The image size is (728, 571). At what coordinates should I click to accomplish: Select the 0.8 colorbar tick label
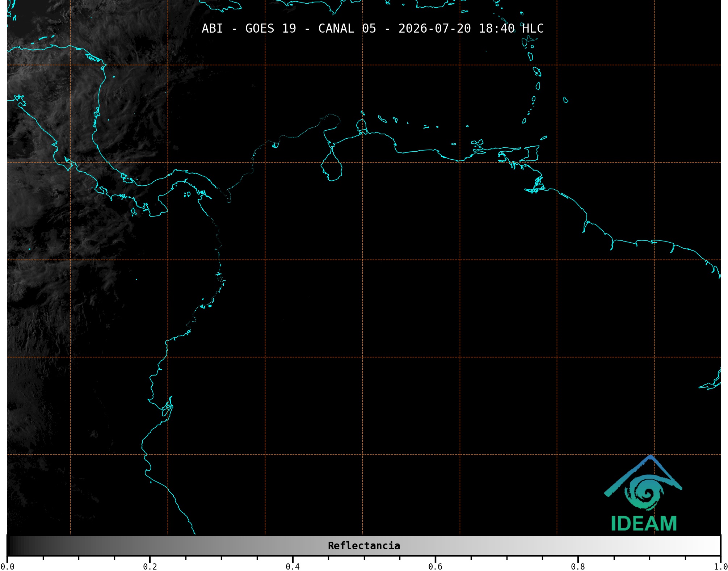(x=578, y=567)
